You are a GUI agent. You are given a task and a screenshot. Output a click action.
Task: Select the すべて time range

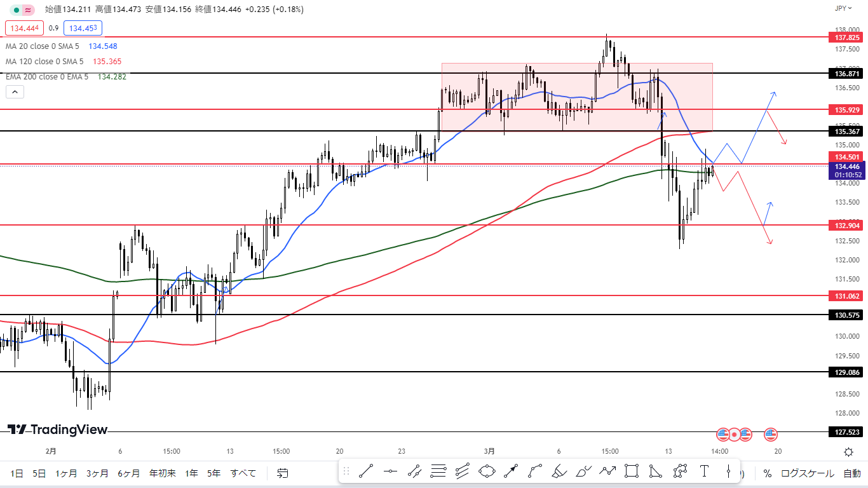pos(243,473)
